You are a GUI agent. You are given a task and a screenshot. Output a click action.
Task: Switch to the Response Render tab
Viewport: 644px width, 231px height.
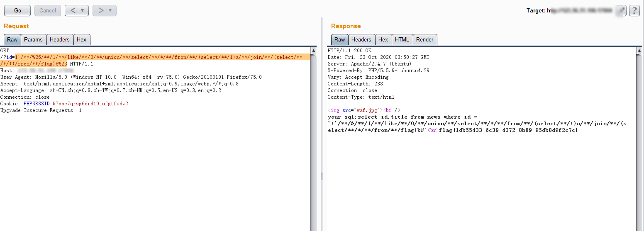(x=424, y=39)
